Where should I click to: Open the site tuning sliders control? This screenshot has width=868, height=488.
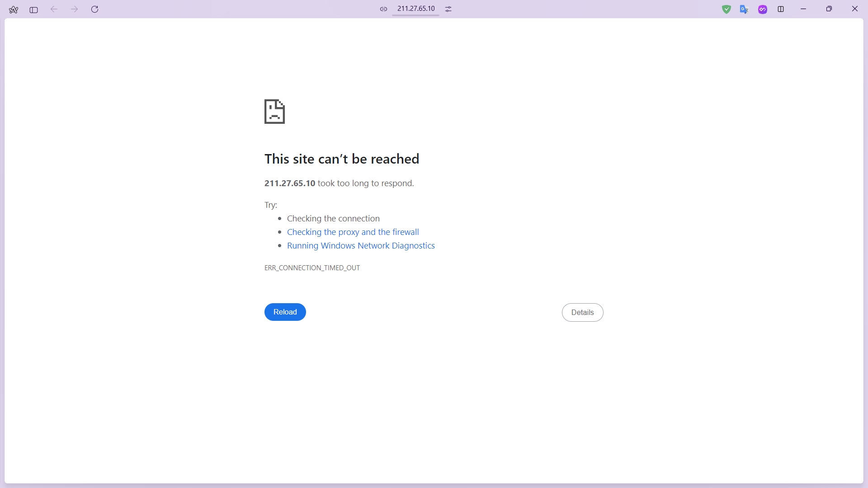pyautogui.click(x=448, y=9)
